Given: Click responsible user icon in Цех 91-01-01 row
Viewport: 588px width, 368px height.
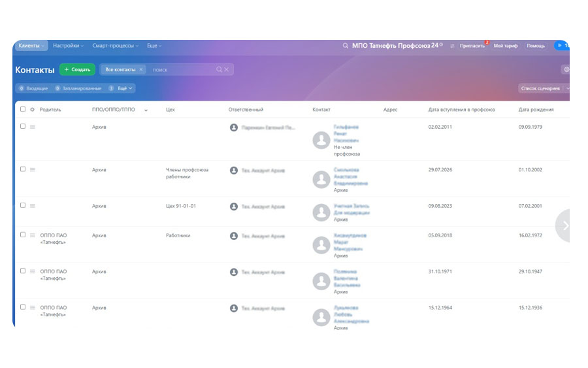Looking at the screenshot, I should point(234,207).
